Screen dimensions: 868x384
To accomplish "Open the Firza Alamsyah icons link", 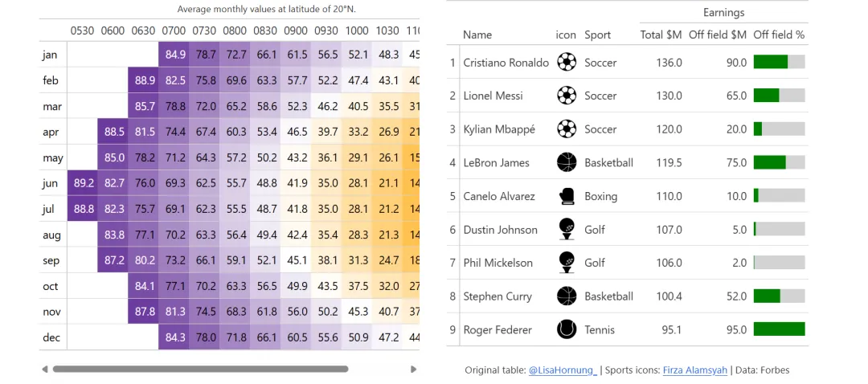I will (695, 370).
